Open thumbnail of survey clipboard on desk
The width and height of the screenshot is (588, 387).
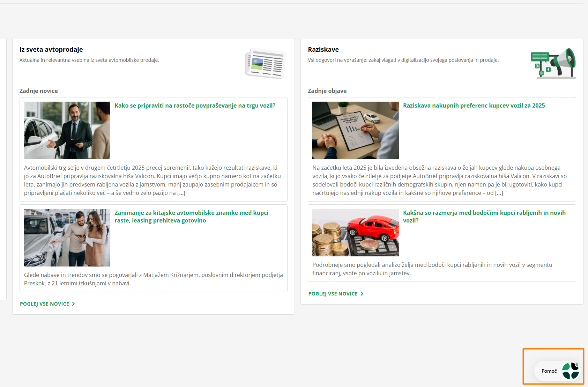[356, 130]
